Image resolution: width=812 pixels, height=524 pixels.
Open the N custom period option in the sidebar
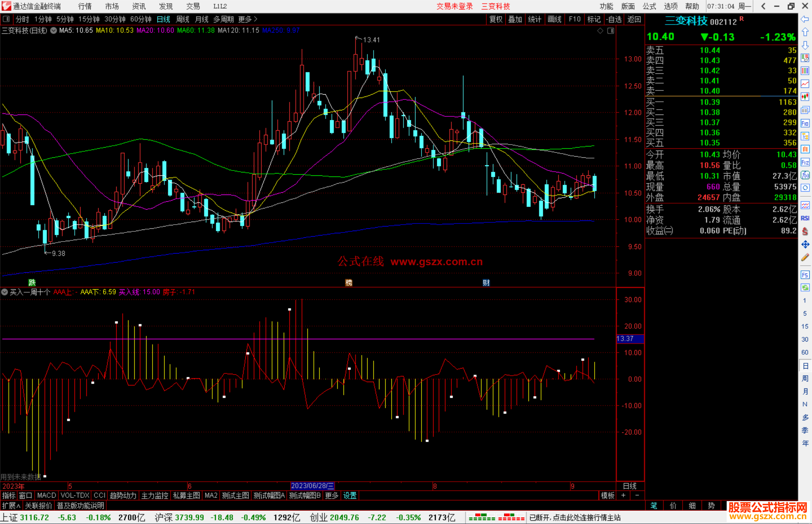pyautogui.click(x=804, y=404)
